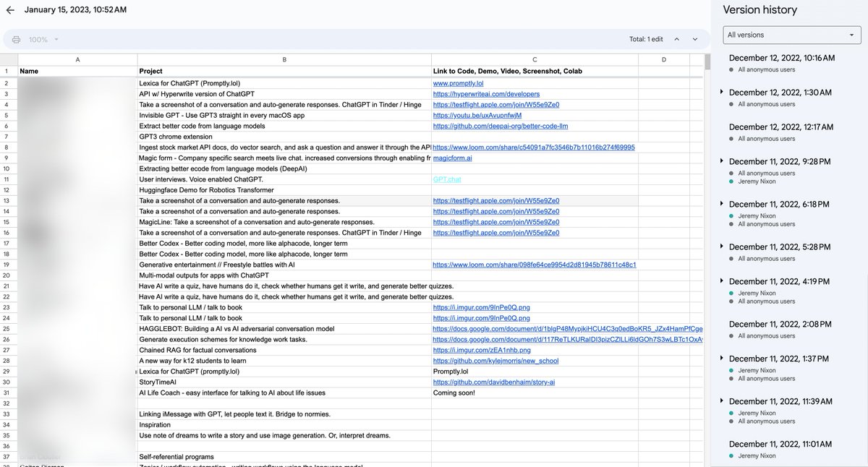Select column A header
The height and width of the screenshot is (467, 868).
[x=77, y=59]
